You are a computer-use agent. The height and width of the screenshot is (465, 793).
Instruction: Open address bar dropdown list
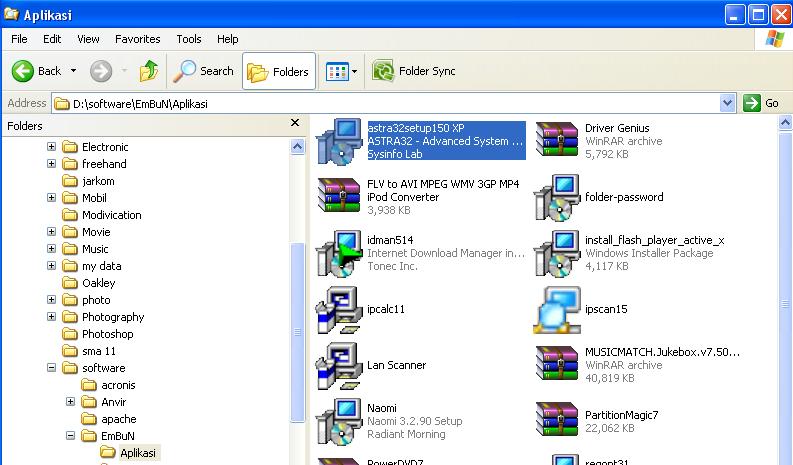pos(727,104)
